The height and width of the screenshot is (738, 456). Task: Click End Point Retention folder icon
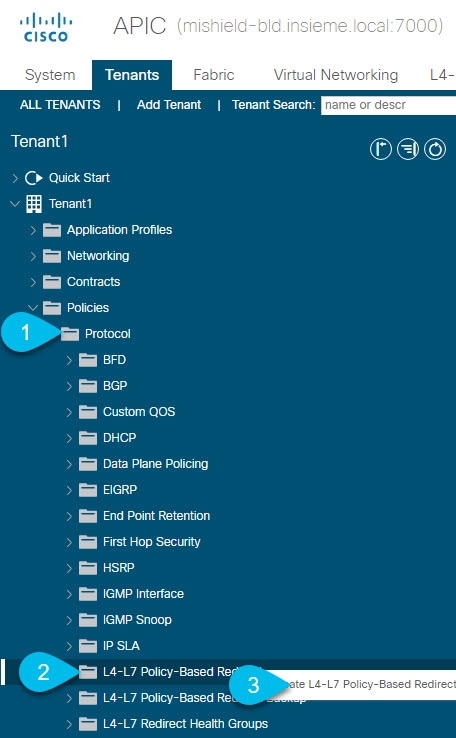pos(88,516)
